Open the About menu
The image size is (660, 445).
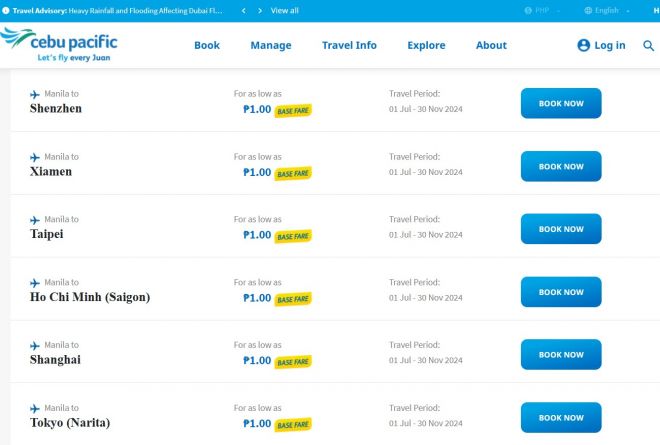491,45
